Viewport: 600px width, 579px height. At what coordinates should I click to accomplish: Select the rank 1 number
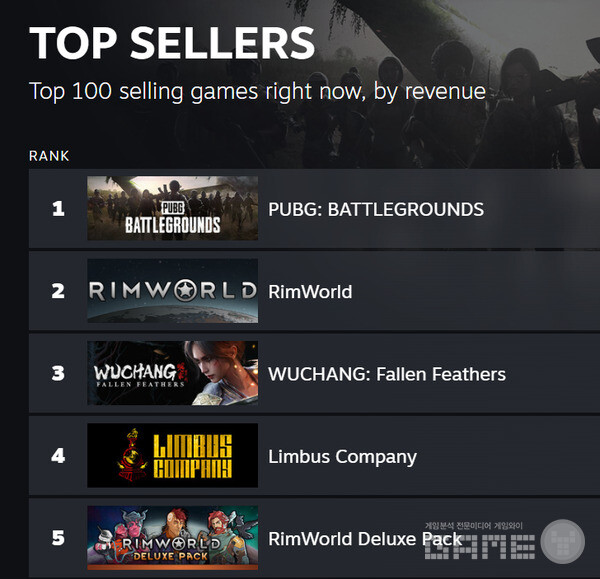58,209
